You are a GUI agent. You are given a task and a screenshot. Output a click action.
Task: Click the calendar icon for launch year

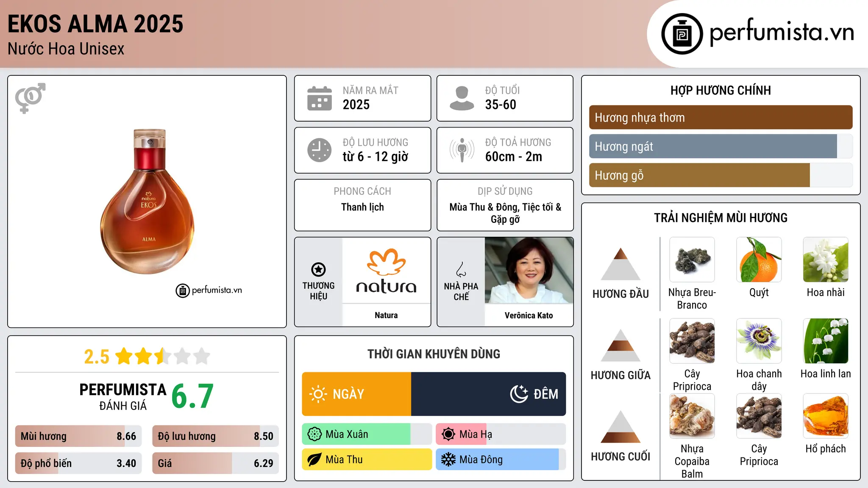320,98
